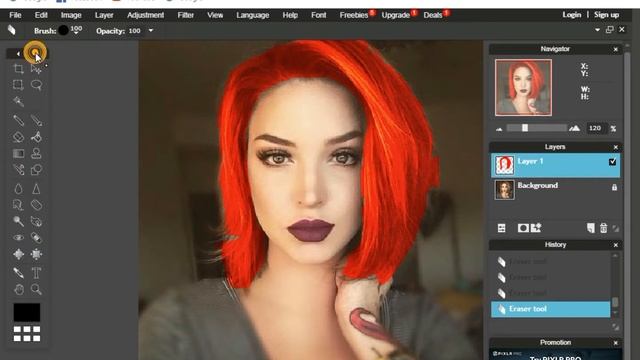Open the color swatches grid below main color
Image resolution: width=640 pixels, height=360 pixels.
(27, 333)
